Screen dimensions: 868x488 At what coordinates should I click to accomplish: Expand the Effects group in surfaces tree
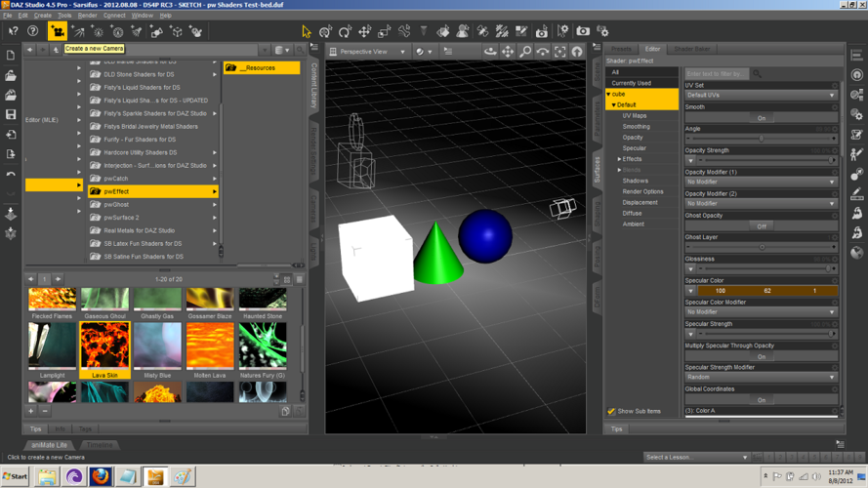coord(619,159)
